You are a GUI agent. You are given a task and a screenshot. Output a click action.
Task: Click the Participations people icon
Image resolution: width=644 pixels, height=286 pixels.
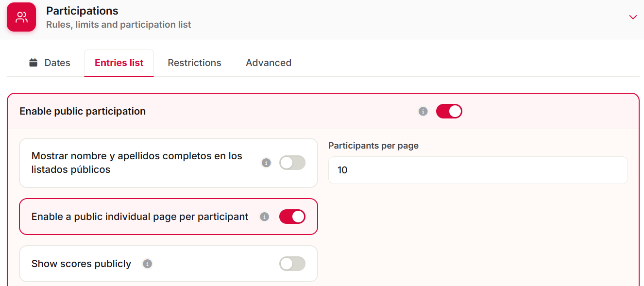[21, 17]
